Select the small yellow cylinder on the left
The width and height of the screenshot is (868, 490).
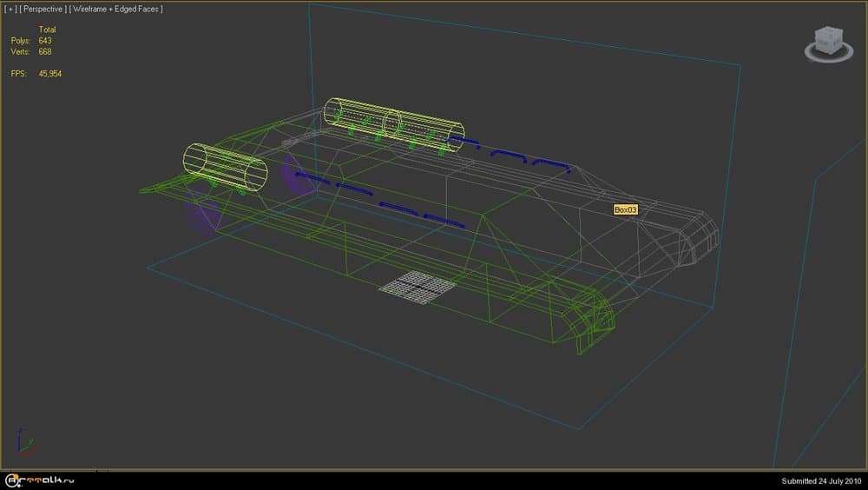tap(223, 166)
